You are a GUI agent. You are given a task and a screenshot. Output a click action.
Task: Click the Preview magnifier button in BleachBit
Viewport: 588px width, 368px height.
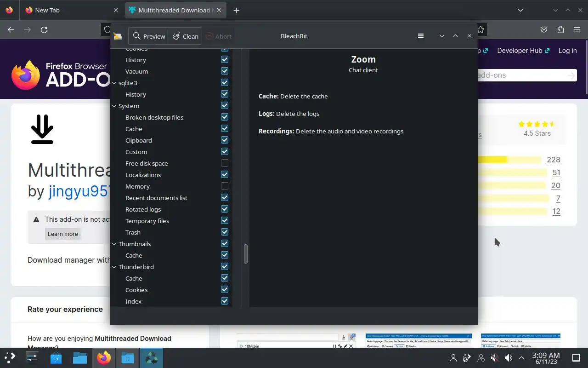[x=148, y=36]
